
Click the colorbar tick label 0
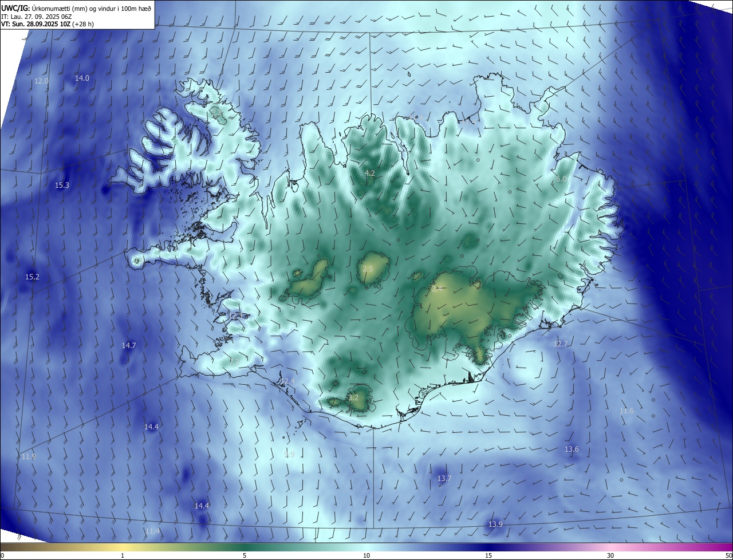2,555
